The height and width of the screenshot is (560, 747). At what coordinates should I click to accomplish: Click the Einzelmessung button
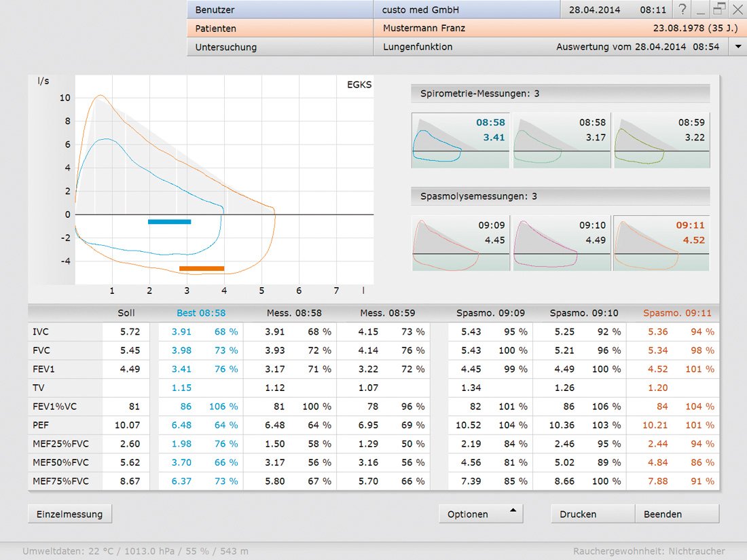click(x=69, y=514)
